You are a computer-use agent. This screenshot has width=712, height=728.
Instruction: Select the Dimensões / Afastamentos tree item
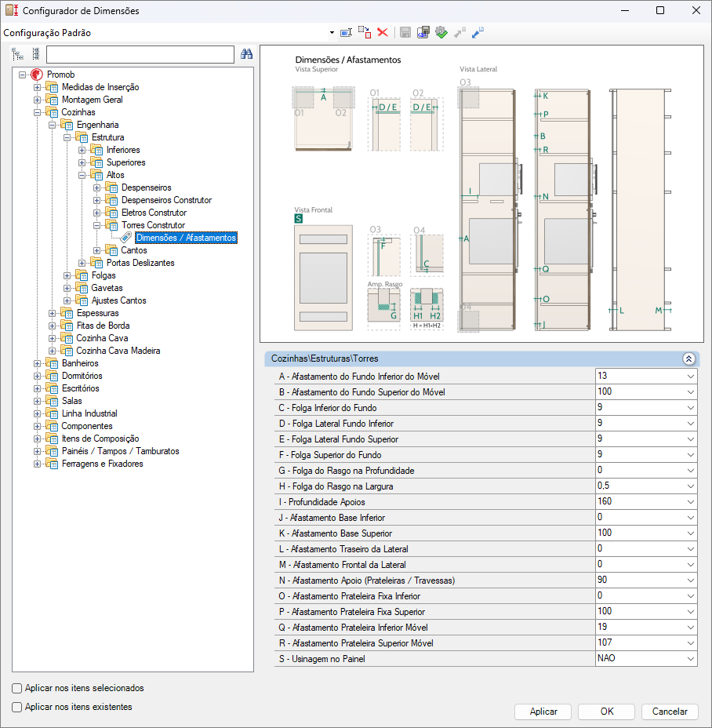tap(186, 238)
